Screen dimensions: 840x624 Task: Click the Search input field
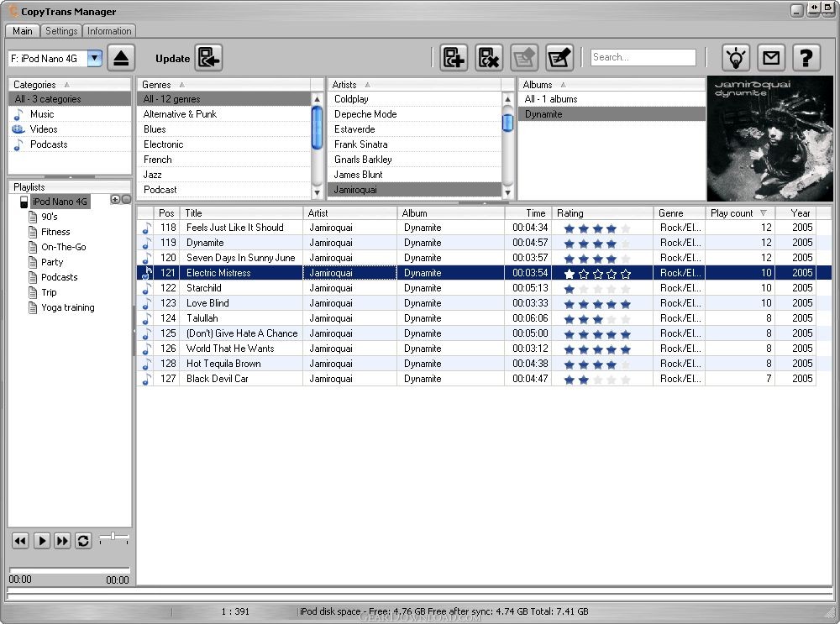[643, 57]
